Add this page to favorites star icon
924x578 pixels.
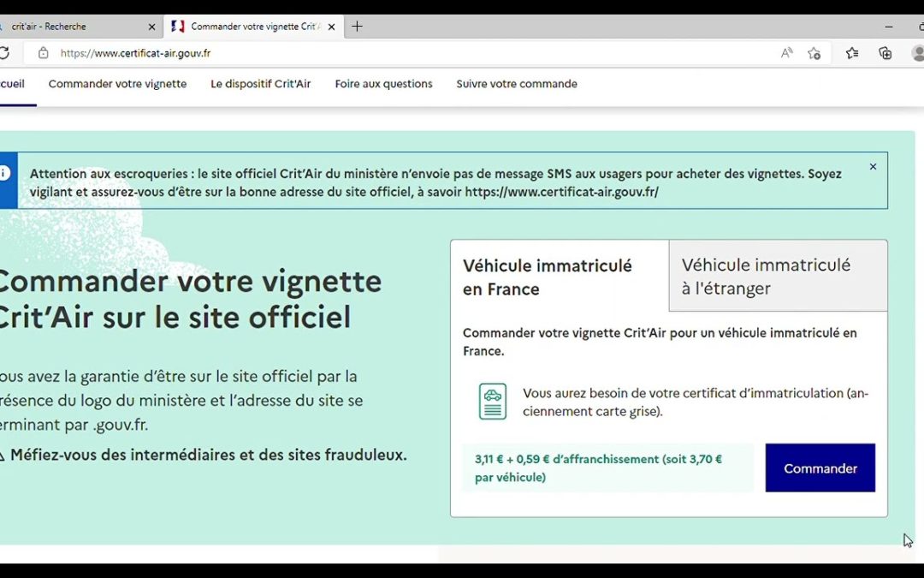(x=814, y=53)
